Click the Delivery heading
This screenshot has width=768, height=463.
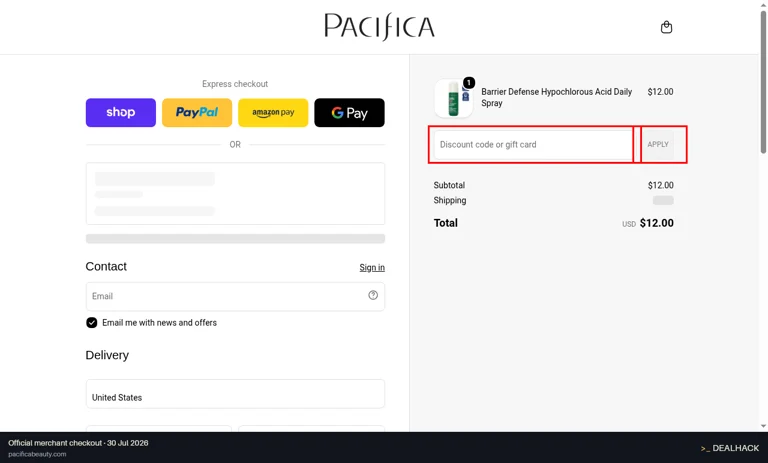coord(107,355)
